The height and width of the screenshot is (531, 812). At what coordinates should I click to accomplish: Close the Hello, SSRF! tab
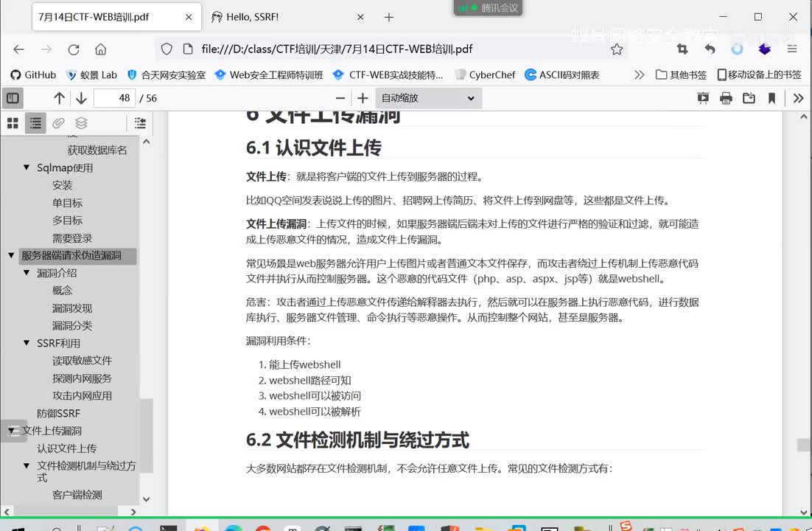click(x=360, y=17)
